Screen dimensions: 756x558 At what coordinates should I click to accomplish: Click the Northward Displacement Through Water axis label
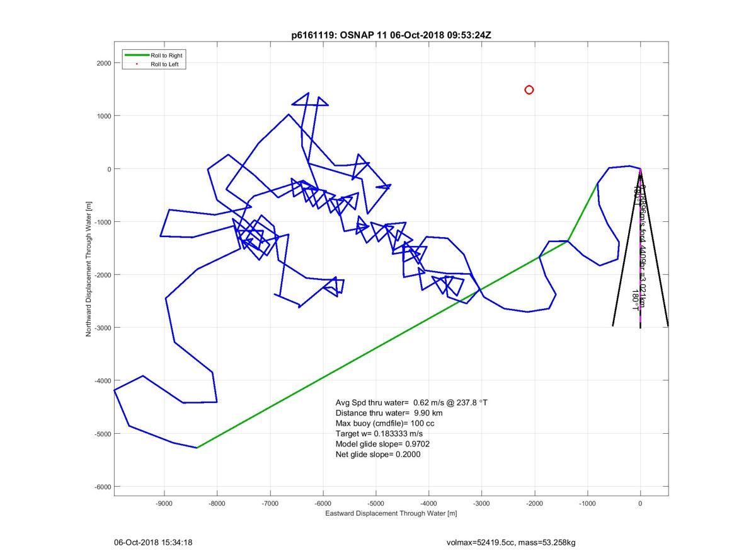tap(89, 269)
